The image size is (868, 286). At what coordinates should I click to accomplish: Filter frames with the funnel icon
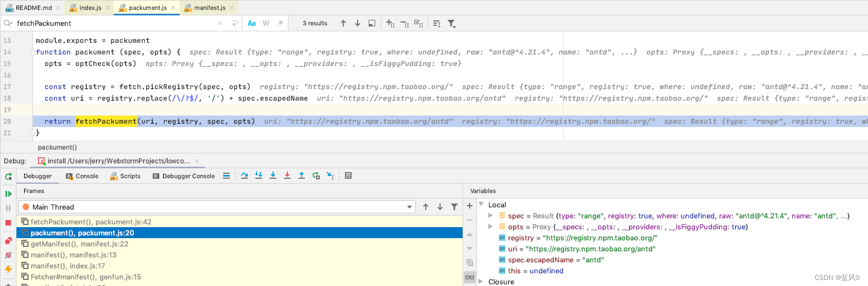click(x=454, y=207)
